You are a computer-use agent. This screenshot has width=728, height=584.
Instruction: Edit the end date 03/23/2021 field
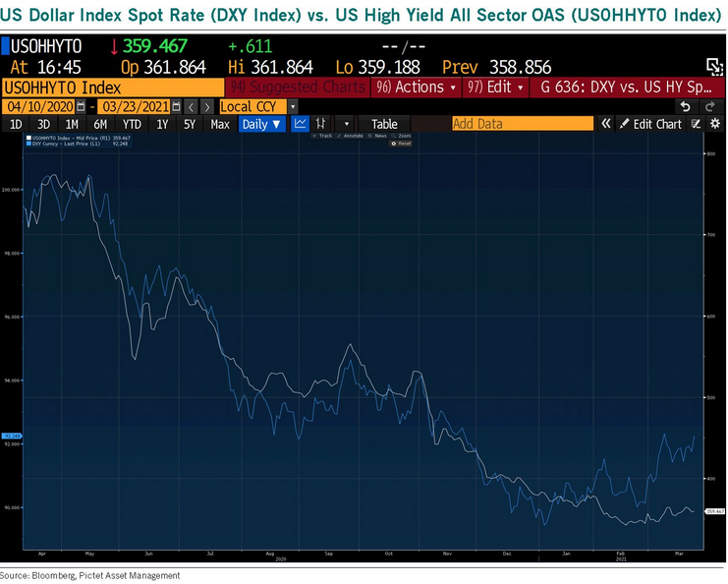[x=136, y=107]
